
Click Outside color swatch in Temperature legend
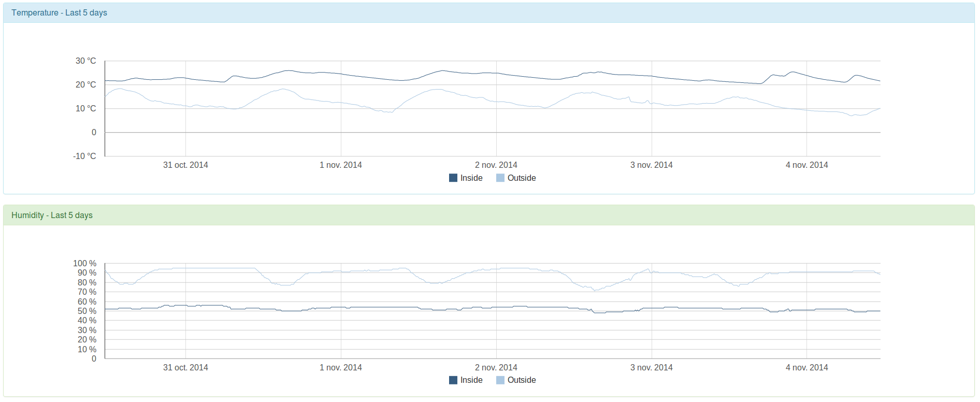coord(500,178)
